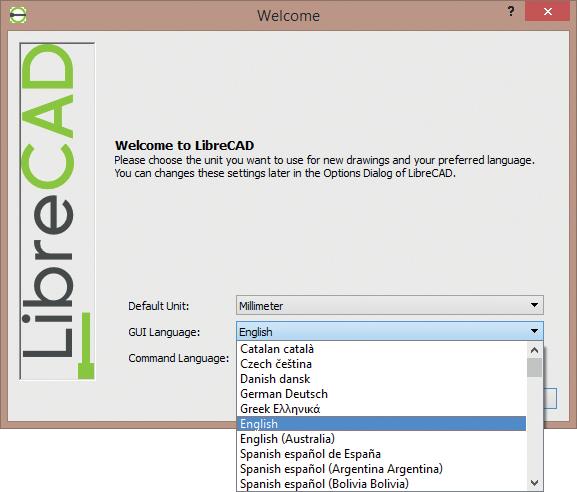This screenshot has height=492, width=577.
Task: Click the GUI Language dropdown arrow
Action: [x=534, y=331]
